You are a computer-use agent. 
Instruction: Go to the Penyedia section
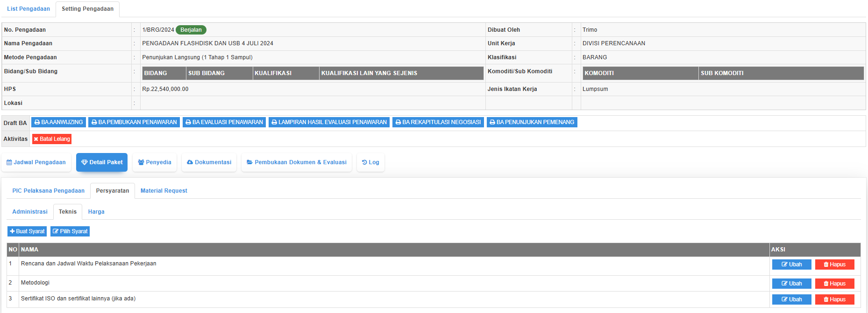(155, 162)
